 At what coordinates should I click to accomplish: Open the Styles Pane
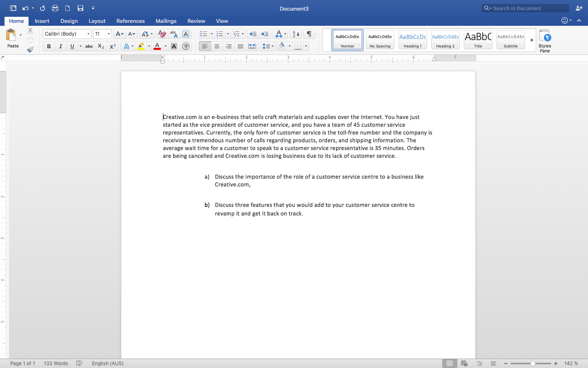point(545,41)
